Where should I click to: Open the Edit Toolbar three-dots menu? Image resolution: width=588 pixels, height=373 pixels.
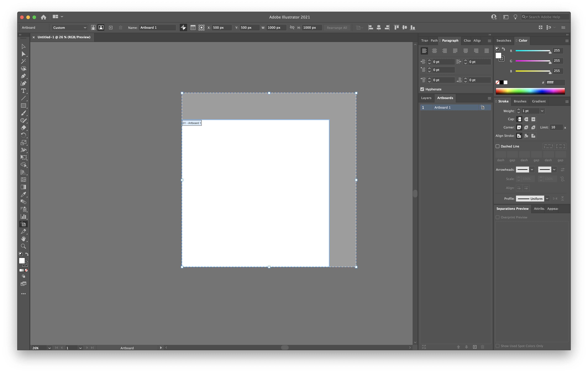(x=23, y=294)
